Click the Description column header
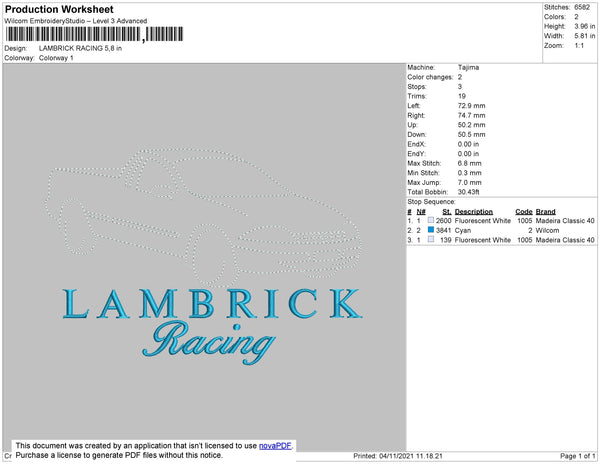This screenshot has height=464, width=600. [x=474, y=212]
